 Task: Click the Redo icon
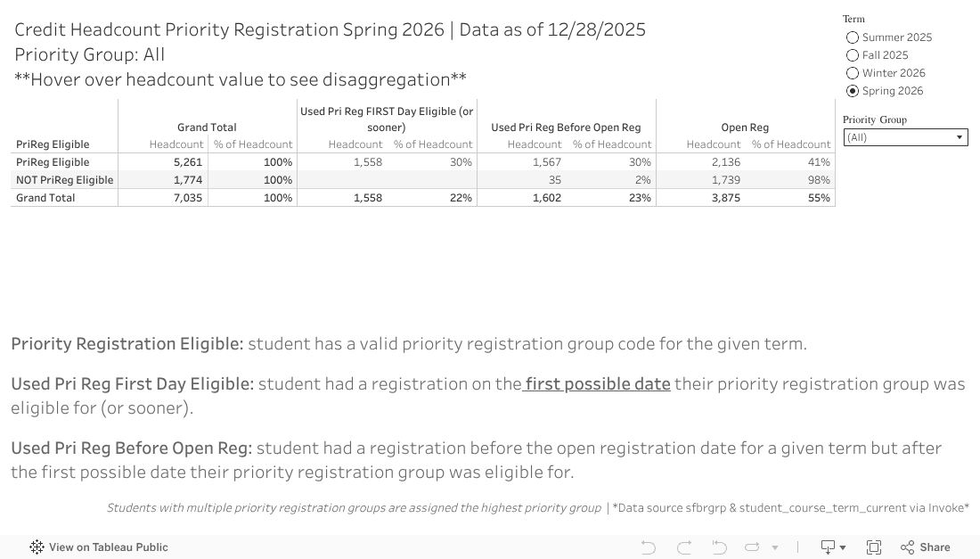[684, 547]
